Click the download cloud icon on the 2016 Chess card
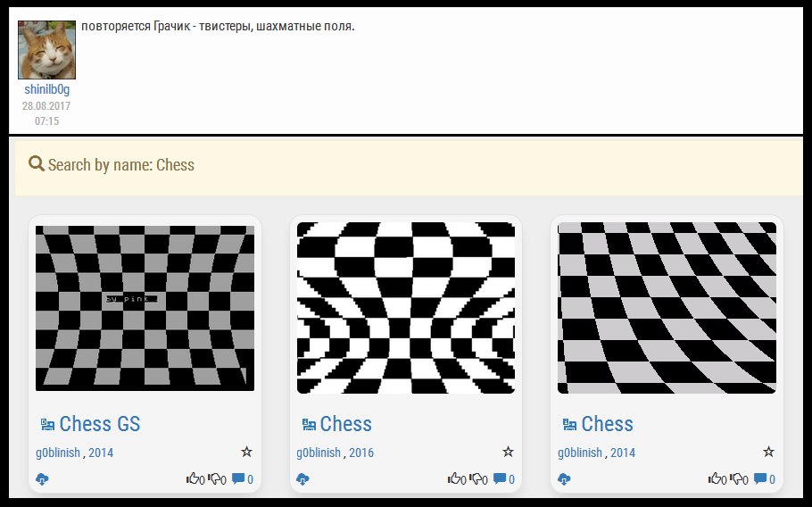This screenshot has width=812, height=507. [303, 479]
